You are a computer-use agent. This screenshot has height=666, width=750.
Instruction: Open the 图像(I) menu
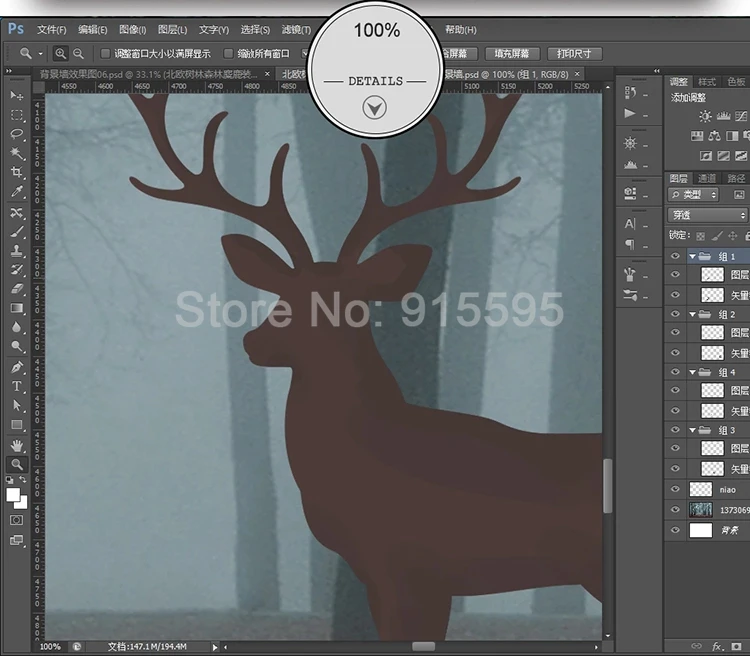coord(132,30)
